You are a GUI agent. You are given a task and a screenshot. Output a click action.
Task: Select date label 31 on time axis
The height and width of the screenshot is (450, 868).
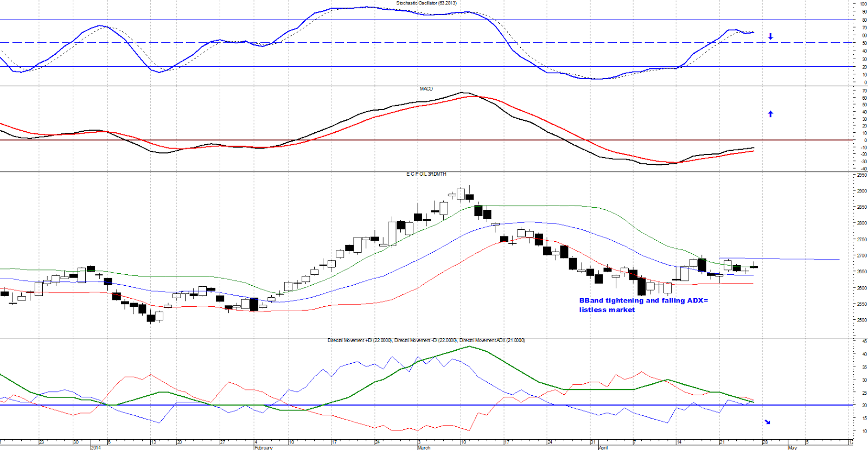(593, 442)
